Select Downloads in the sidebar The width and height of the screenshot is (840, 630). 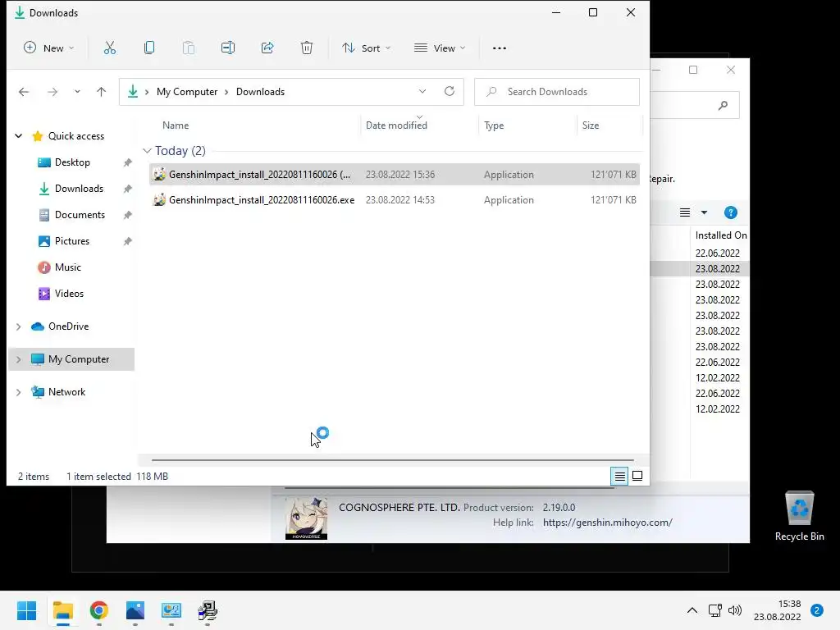(79, 189)
